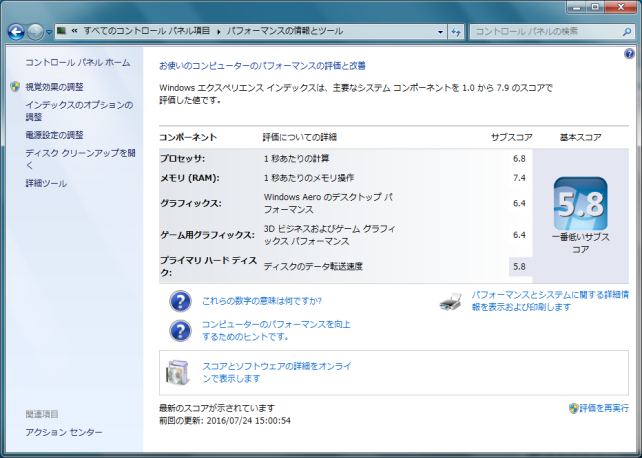Click the search magnifier icon
642x458 pixels.
[627, 31]
